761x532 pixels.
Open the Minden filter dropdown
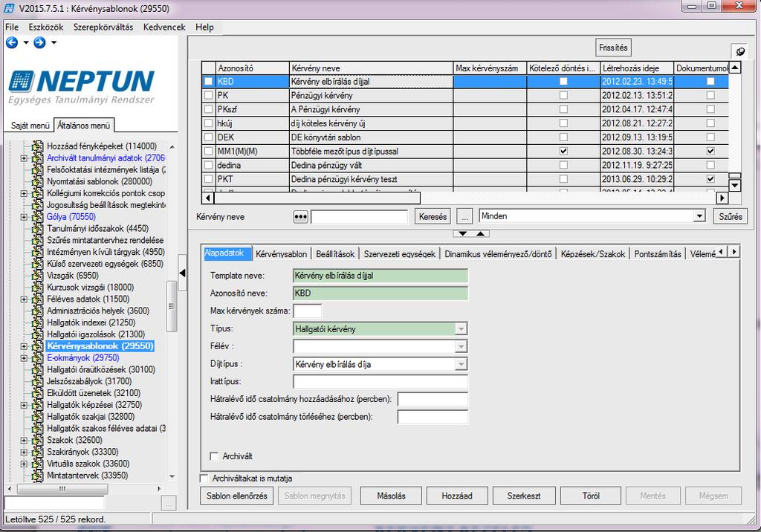pyautogui.click(x=699, y=216)
